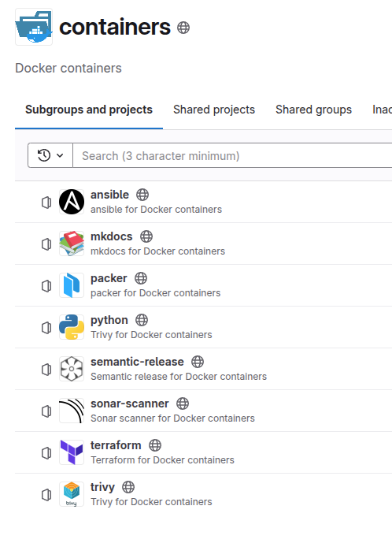Open the terraform project link
The width and height of the screenshot is (392, 543).
click(116, 445)
